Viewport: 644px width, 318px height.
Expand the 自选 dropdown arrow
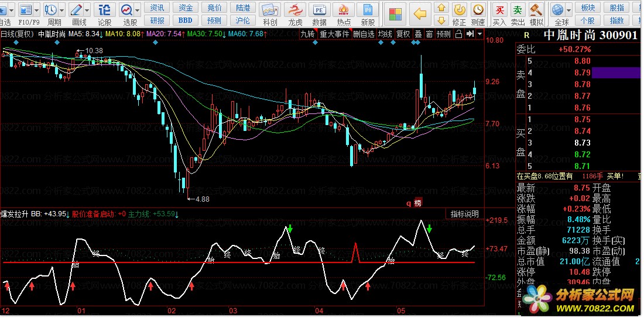pyautogui.click(x=11, y=9)
